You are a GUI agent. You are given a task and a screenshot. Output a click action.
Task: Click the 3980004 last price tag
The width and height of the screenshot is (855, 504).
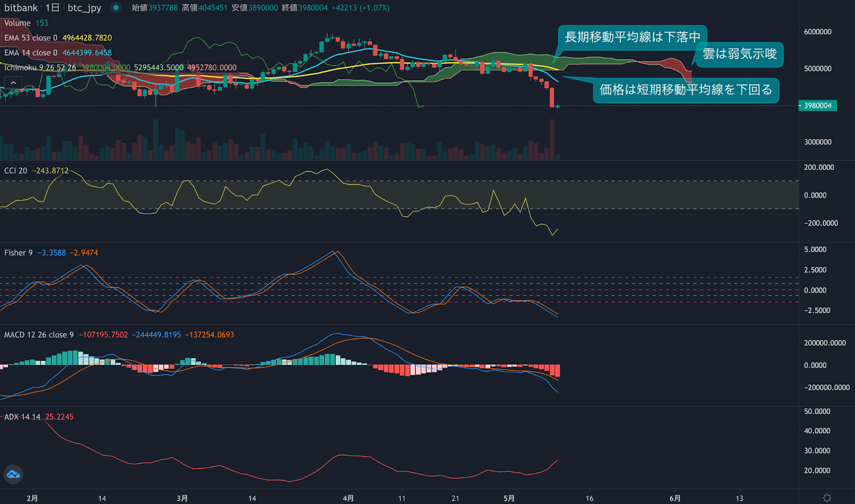tap(819, 106)
